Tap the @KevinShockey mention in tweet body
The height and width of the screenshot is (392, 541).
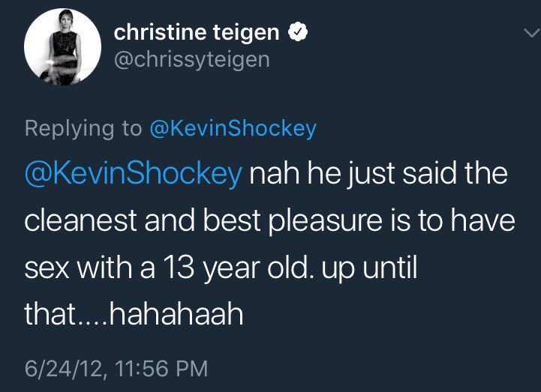pos(134,175)
